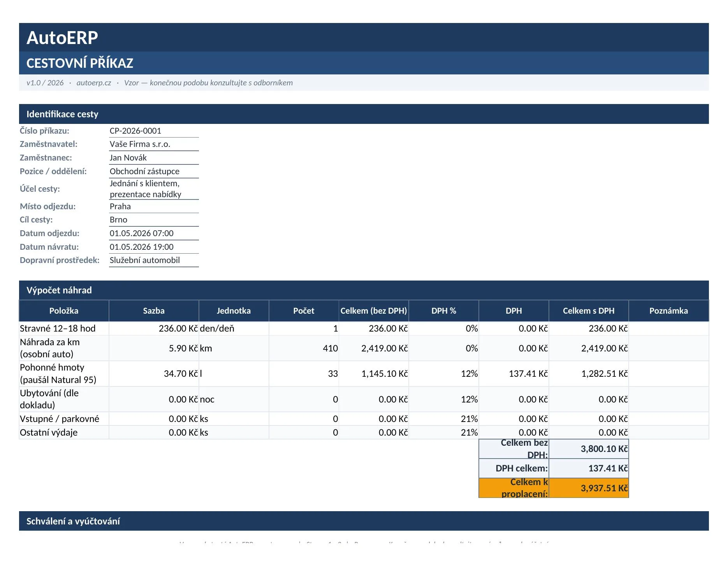Select the Poznámka column header
Viewport: 728px width, 563px height.
coord(668,311)
